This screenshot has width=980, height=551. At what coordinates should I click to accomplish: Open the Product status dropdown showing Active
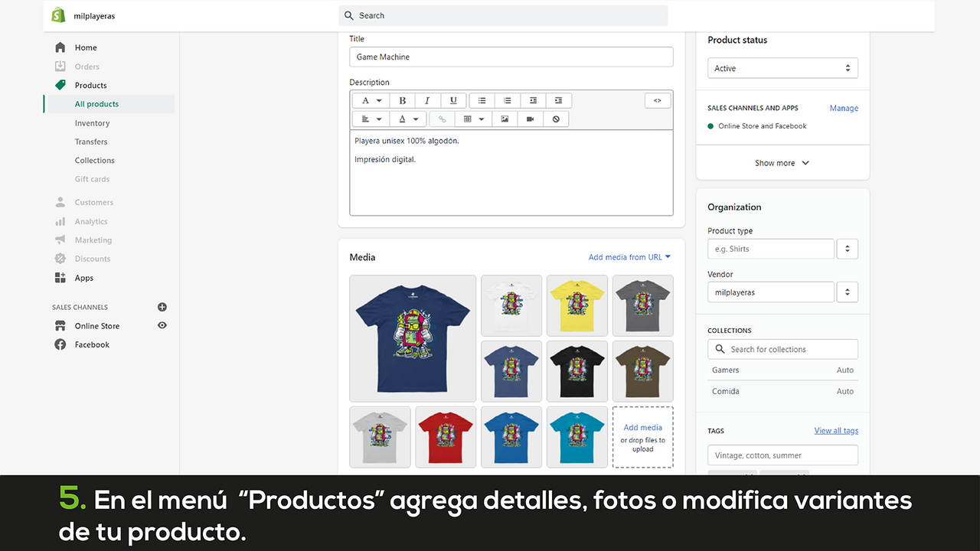point(782,68)
